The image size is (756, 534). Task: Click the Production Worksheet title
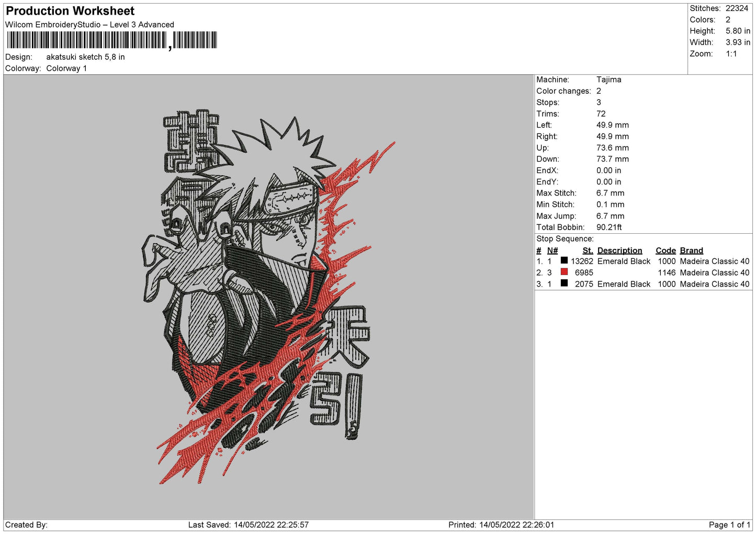point(70,11)
